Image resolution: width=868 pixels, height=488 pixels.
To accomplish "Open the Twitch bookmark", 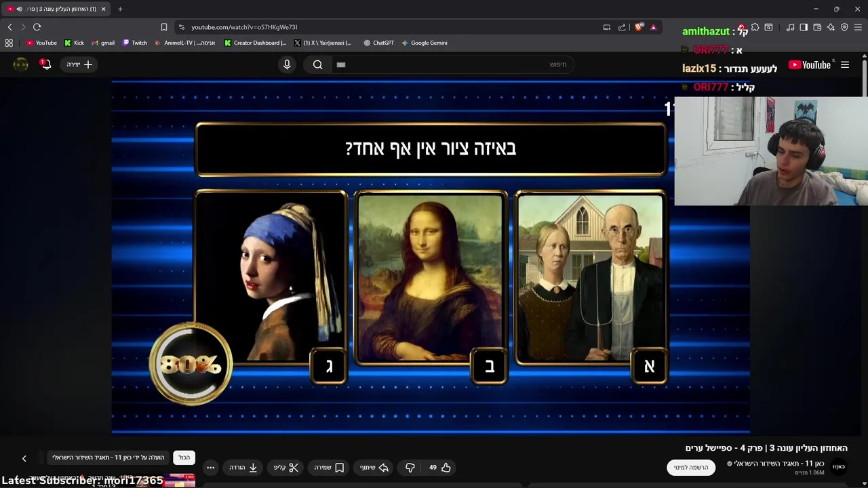I will (x=135, y=43).
